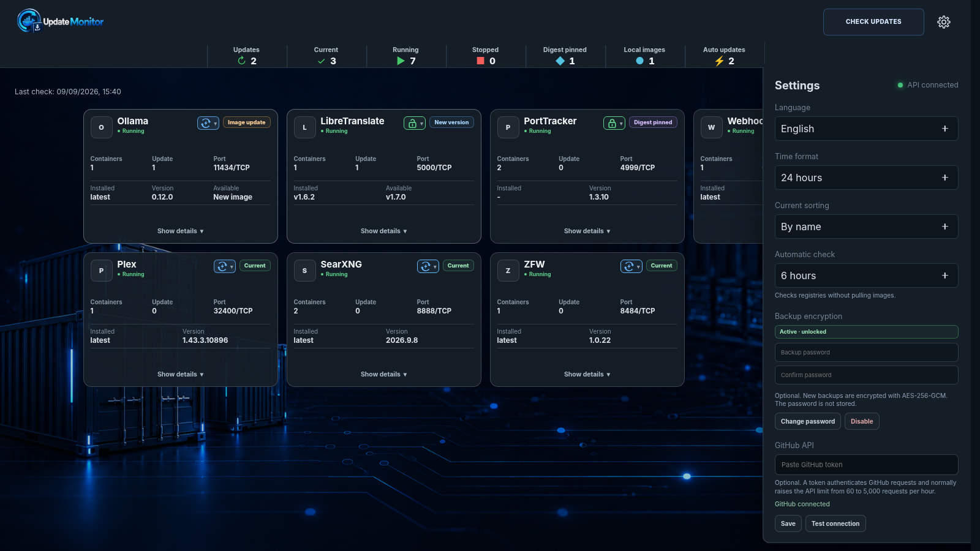Click the Check Updates button
This screenshot has height=551, width=980.
873,22
